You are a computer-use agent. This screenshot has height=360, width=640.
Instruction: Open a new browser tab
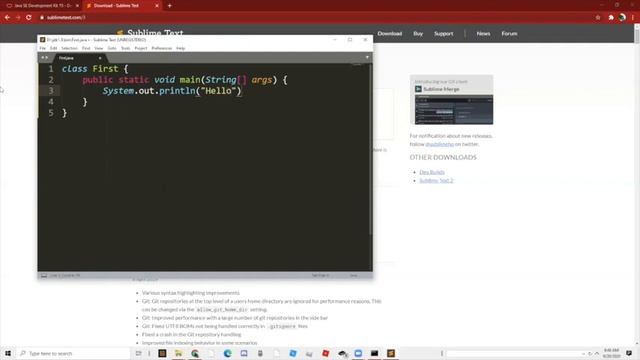169,6
